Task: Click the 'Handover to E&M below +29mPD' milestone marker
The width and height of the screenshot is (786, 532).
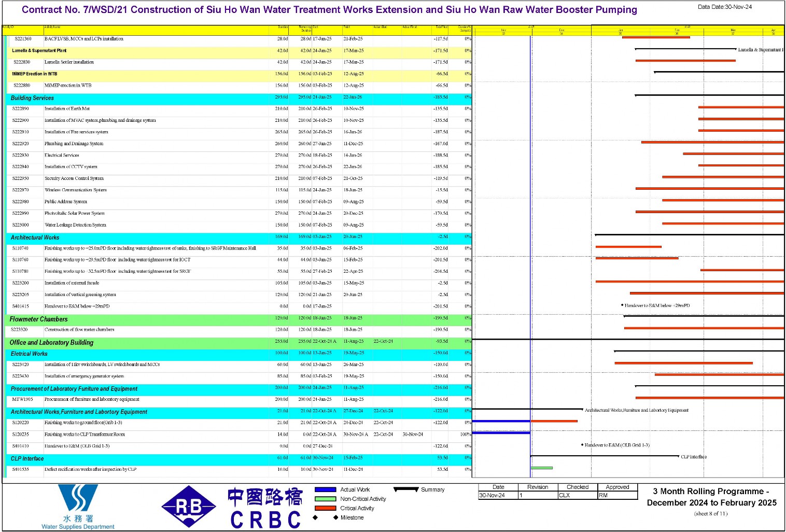Action: (x=622, y=305)
